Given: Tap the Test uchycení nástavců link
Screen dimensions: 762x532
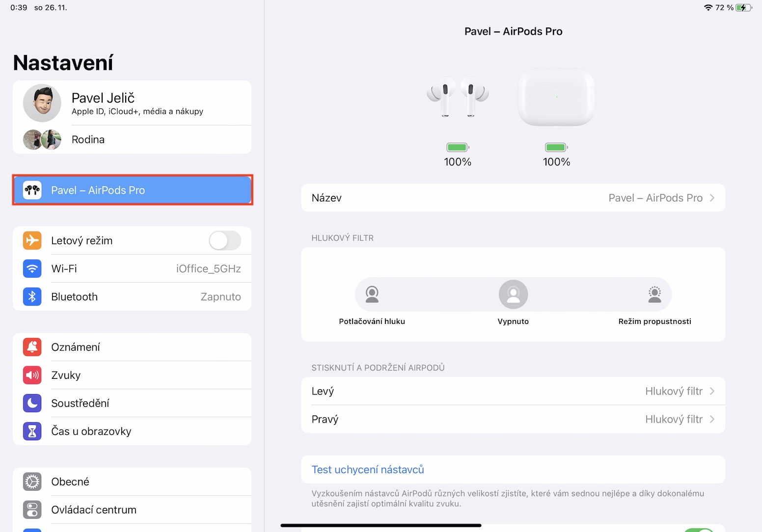Looking at the screenshot, I should point(368,470).
